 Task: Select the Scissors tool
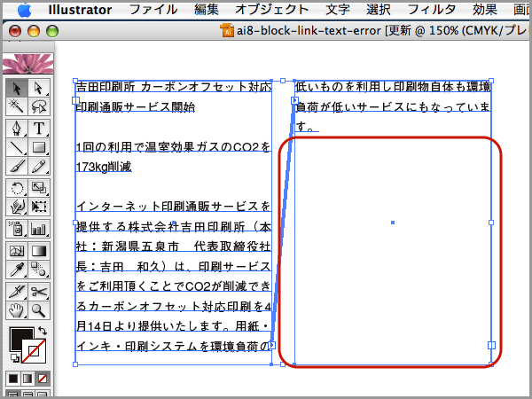tap(39, 292)
